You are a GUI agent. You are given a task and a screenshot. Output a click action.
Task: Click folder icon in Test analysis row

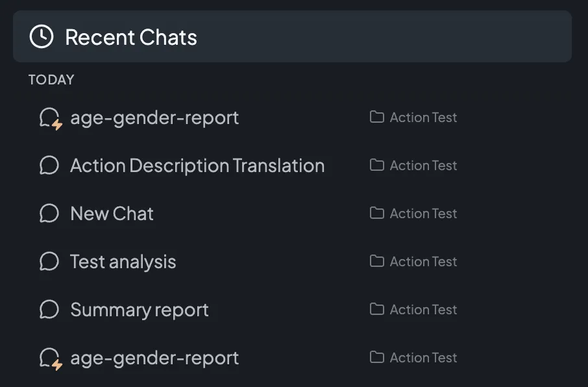point(377,261)
